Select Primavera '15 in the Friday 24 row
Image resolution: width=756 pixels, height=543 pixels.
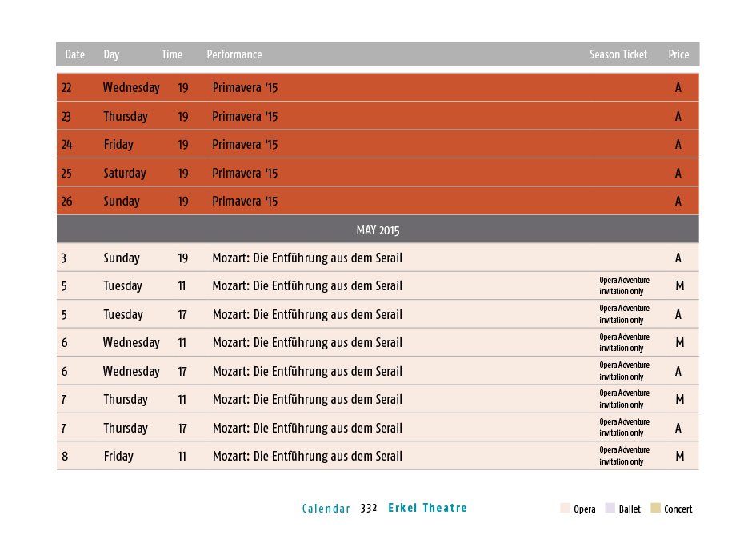(245, 145)
